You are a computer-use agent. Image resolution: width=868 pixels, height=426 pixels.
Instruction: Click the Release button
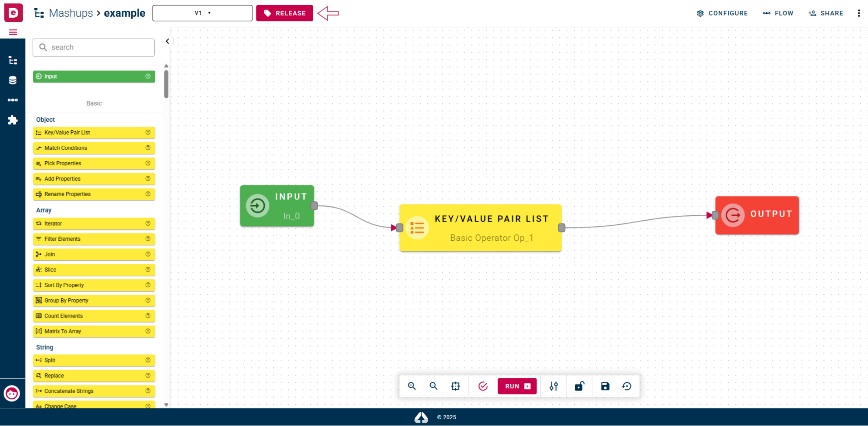coord(285,13)
